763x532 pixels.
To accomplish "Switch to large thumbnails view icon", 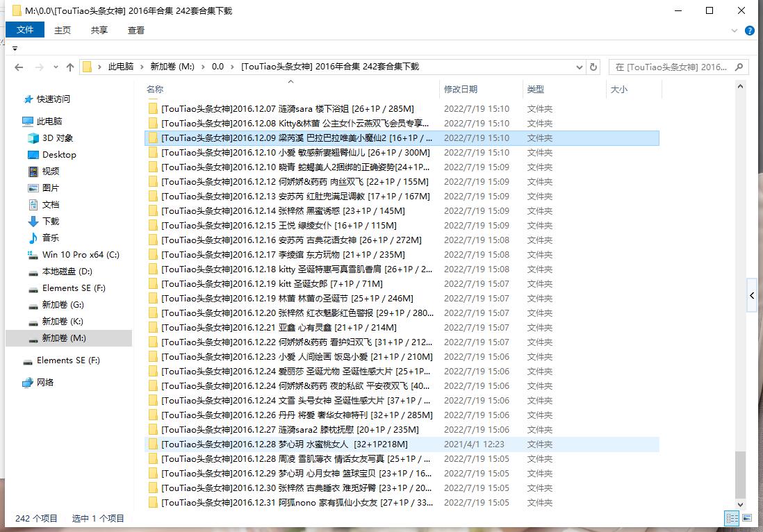I will (x=747, y=518).
